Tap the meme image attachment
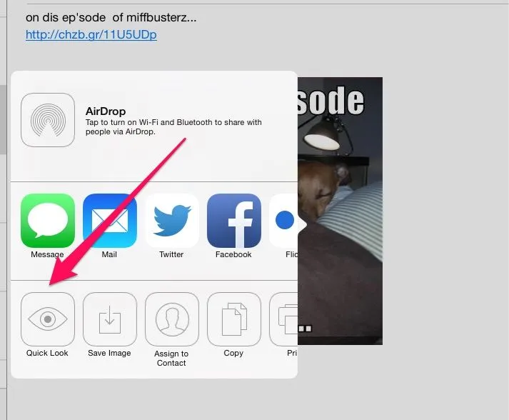 click(340, 214)
